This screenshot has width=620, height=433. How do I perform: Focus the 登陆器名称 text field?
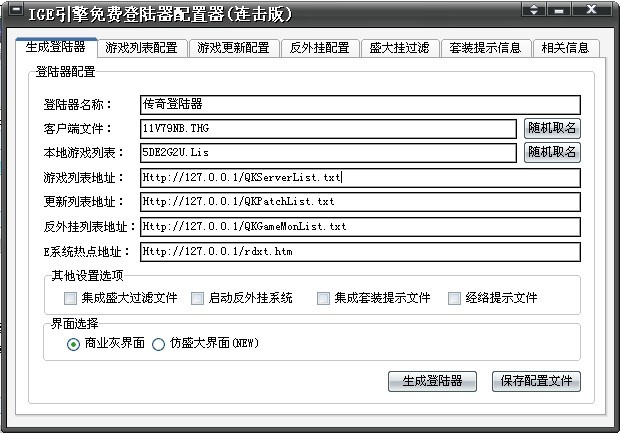[360, 104]
